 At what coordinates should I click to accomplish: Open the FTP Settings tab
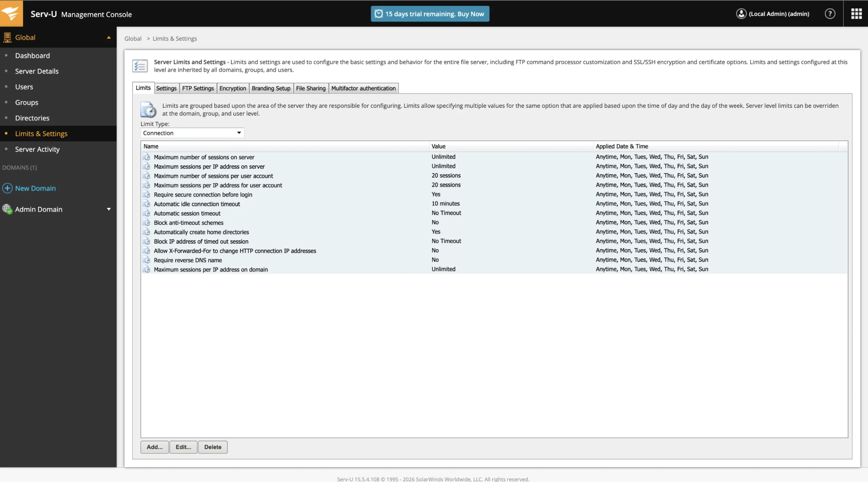pos(198,88)
